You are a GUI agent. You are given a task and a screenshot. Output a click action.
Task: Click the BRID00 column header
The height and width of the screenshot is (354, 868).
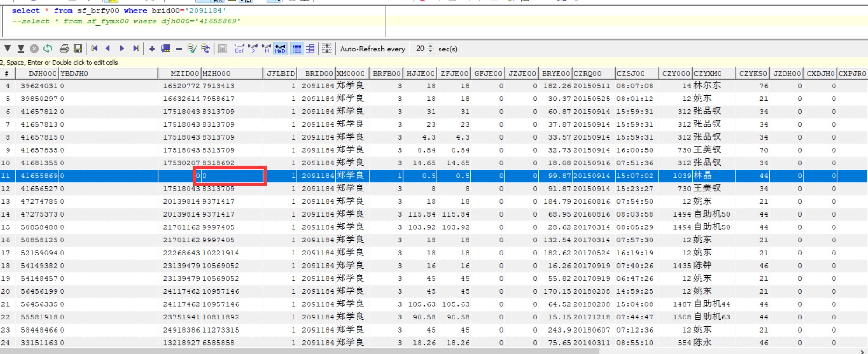318,74
